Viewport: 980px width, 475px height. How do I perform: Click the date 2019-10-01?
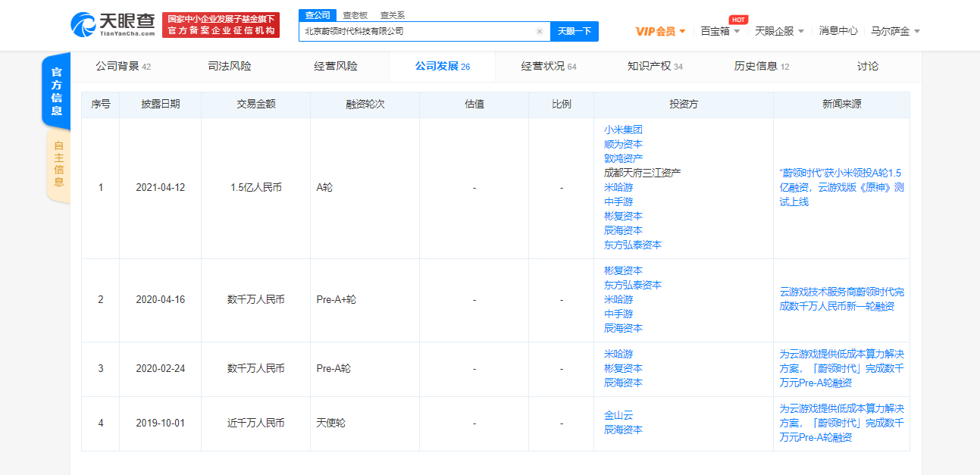[x=160, y=423]
